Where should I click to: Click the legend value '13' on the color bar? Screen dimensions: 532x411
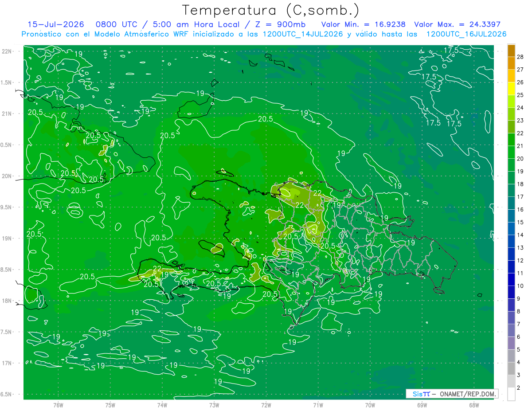[521, 248]
